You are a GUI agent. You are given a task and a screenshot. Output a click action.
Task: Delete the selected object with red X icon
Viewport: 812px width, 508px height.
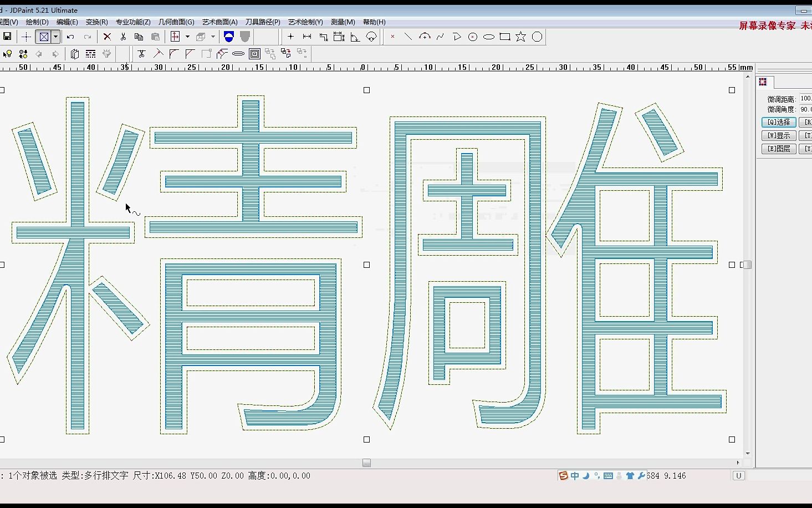point(106,37)
